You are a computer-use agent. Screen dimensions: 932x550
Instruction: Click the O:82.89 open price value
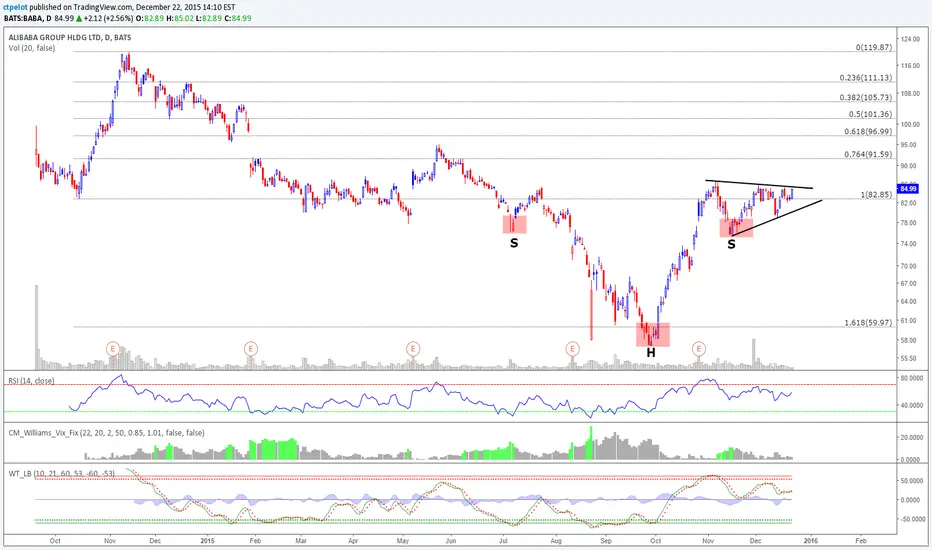(x=149, y=18)
